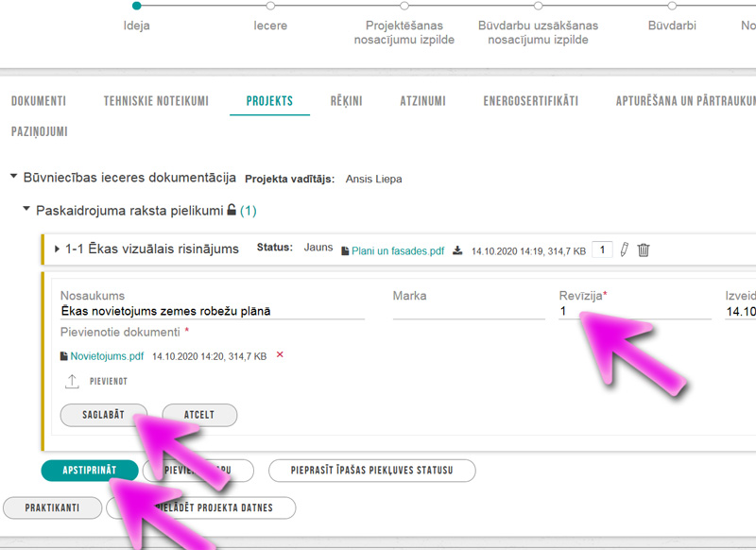Open the Tehniskie noteikumi tab
This screenshot has height=550, width=756.
tap(156, 101)
